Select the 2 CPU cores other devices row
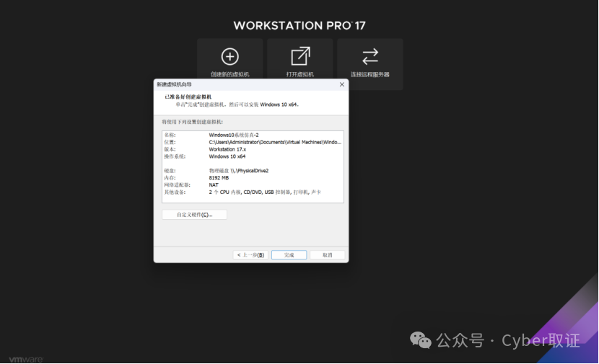Screen dimensions: 599x364 click(x=265, y=192)
